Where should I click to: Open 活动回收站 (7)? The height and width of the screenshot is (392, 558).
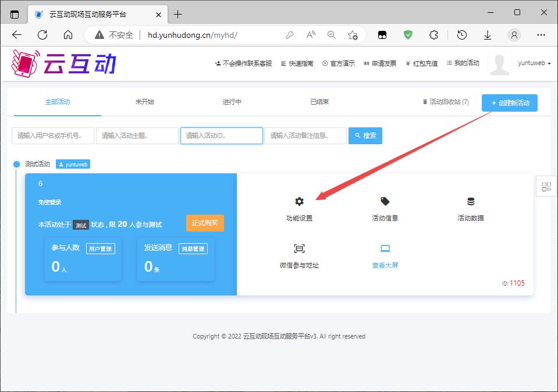click(446, 102)
